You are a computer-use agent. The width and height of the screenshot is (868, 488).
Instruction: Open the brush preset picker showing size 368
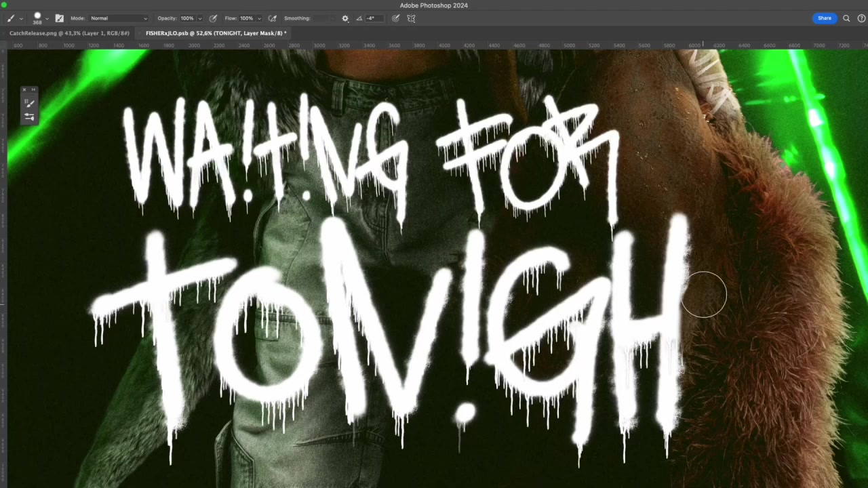tap(38, 18)
